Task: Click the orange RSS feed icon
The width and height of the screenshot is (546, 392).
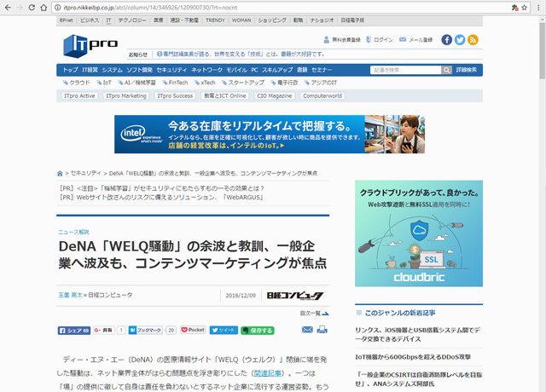Action: 473,40
